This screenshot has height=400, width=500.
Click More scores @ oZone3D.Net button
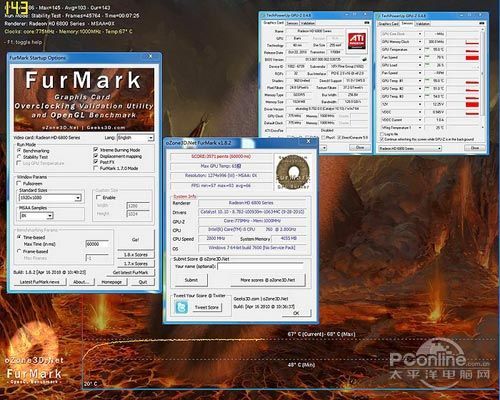(x=268, y=280)
